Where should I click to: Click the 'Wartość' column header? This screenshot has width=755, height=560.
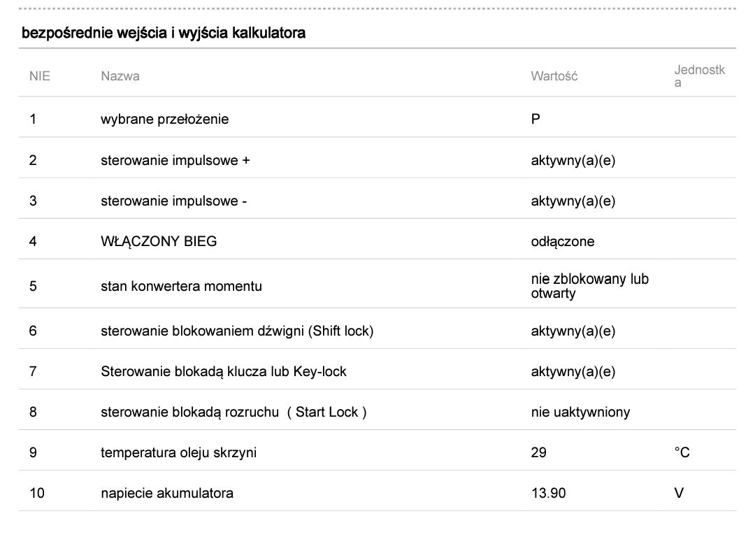554,76
